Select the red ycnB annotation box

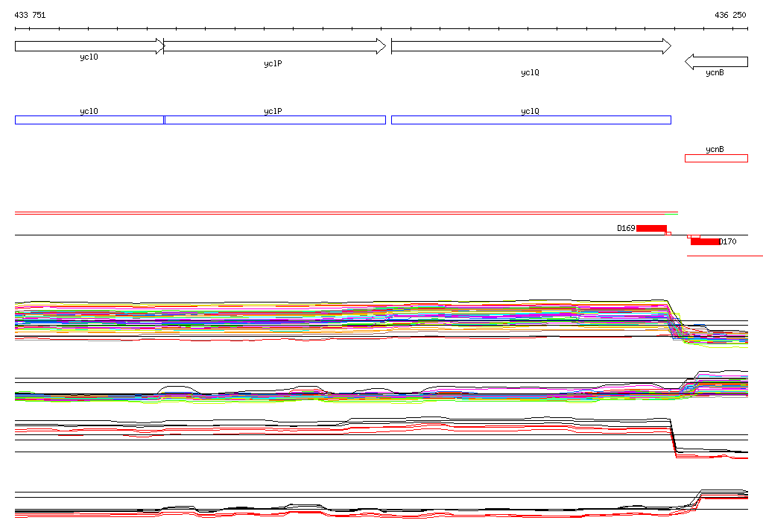tap(716, 158)
